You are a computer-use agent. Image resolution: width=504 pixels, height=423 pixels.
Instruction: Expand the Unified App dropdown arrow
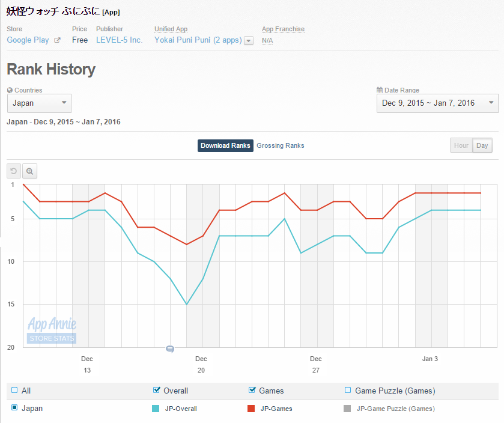[x=249, y=41]
